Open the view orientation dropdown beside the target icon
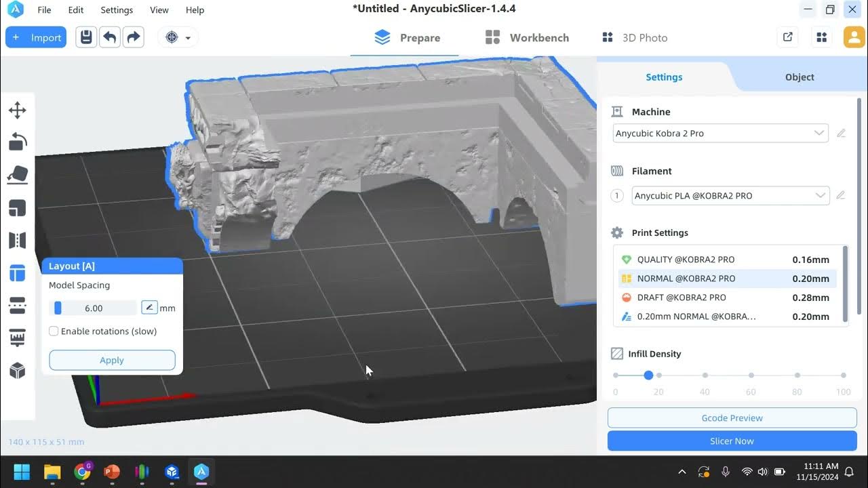The height and width of the screenshot is (488, 868). pos(187,37)
